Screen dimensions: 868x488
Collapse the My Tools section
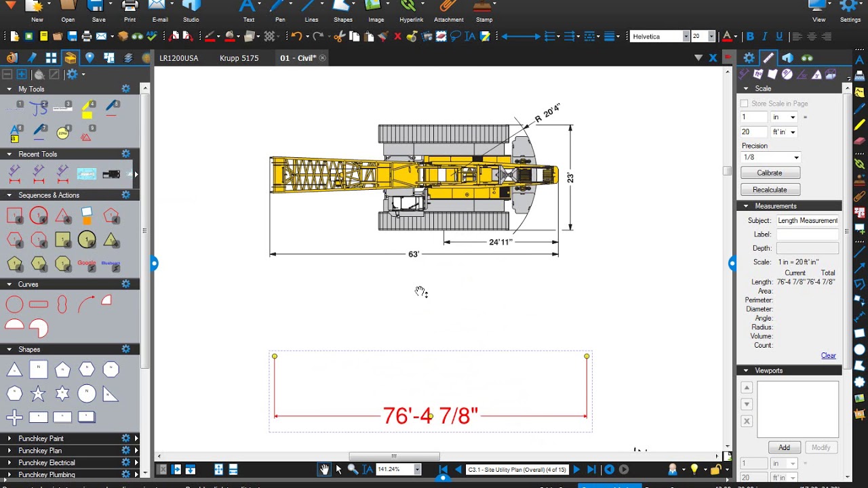click(9, 89)
